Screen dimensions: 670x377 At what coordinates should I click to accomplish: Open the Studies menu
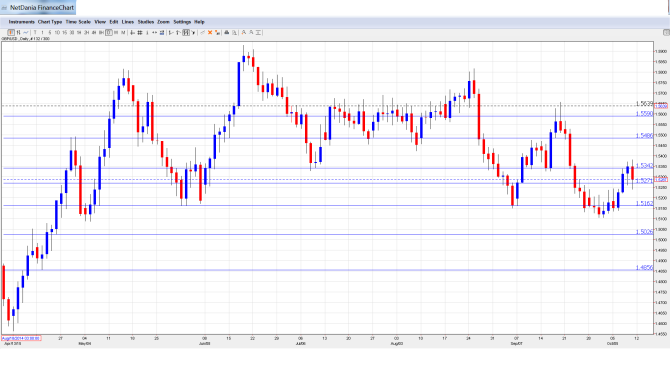coord(146,22)
